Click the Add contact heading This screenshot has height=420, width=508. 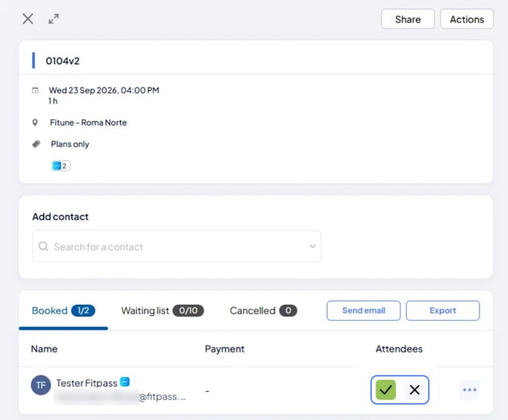(60, 216)
